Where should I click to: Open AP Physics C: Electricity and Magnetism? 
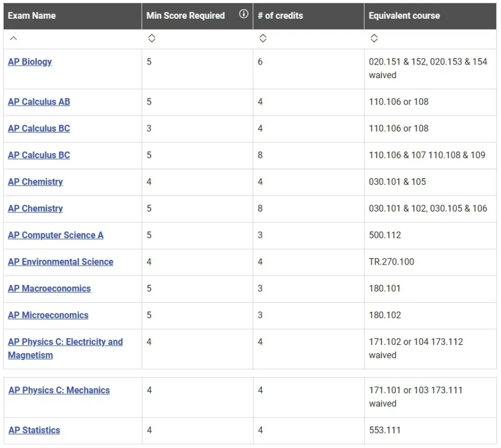pyautogui.click(x=65, y=342)
